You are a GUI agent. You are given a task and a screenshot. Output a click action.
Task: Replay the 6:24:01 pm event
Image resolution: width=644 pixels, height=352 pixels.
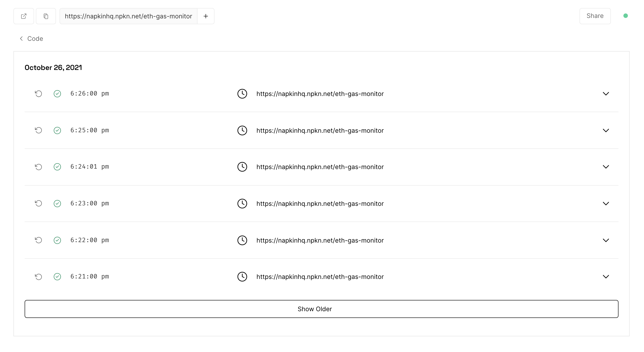(38, 167)
